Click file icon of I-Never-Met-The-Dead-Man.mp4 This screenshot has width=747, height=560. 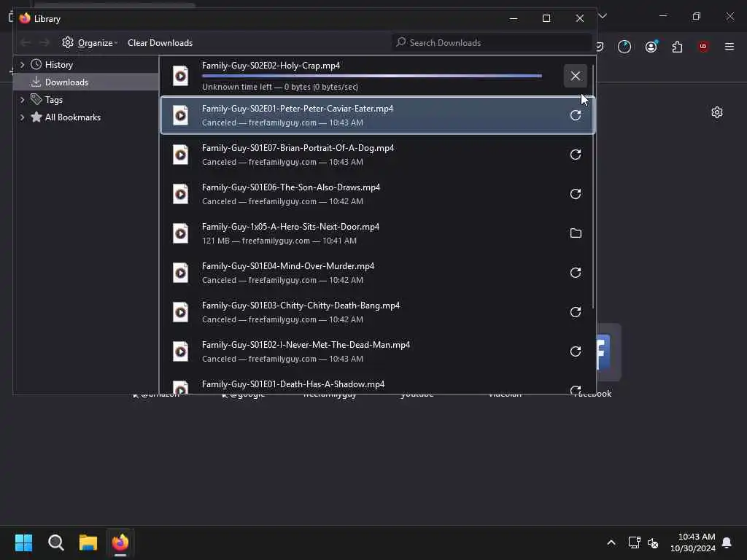pos(181,351)
